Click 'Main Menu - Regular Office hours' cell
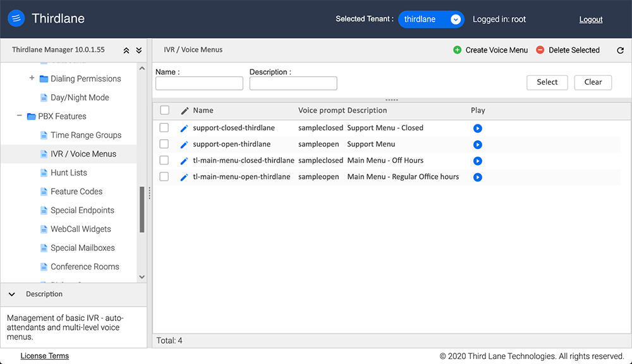This screenshot has height=364, width=632. [x=403, y=176]
